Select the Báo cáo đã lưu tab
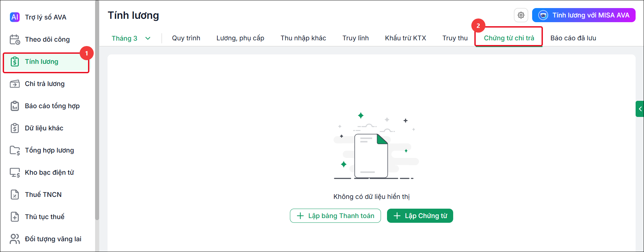Screen dimensions: 644x252 [x=573, y=38]
